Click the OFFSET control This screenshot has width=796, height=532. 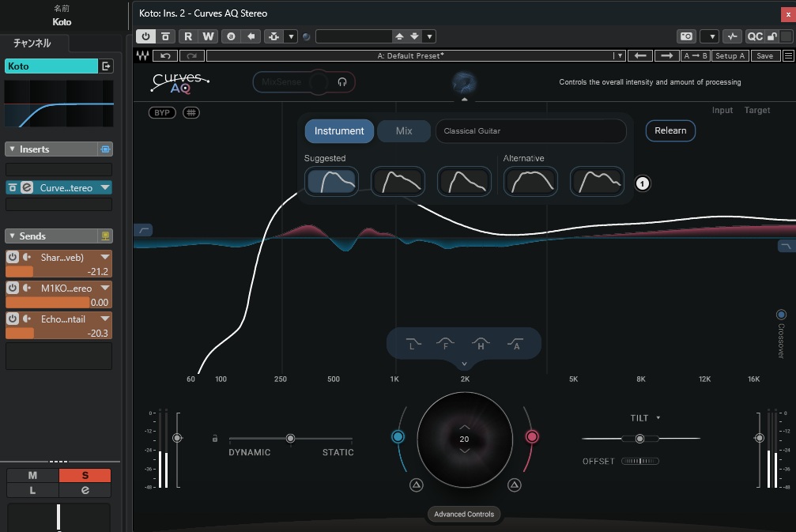[640, 461]
